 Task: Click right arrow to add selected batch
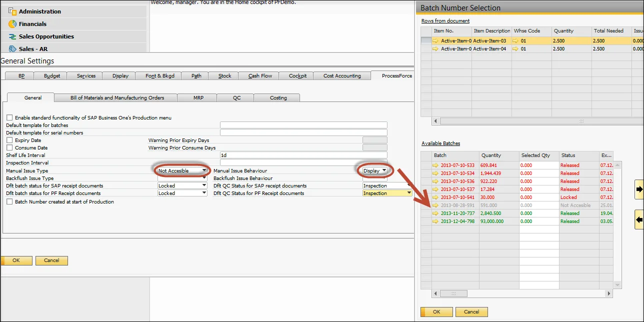click(639, 189)
